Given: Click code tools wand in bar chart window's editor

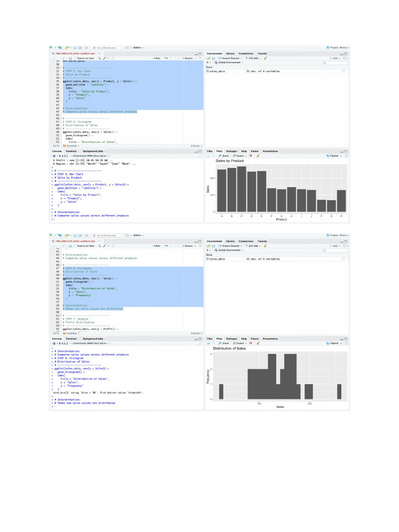Looking at the screenshot, I should point(104,58).
